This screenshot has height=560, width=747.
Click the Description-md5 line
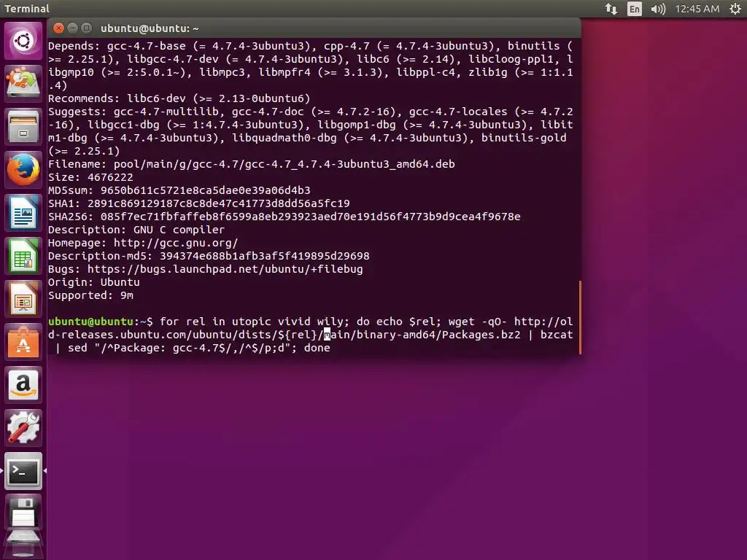[x=209, y=256]
